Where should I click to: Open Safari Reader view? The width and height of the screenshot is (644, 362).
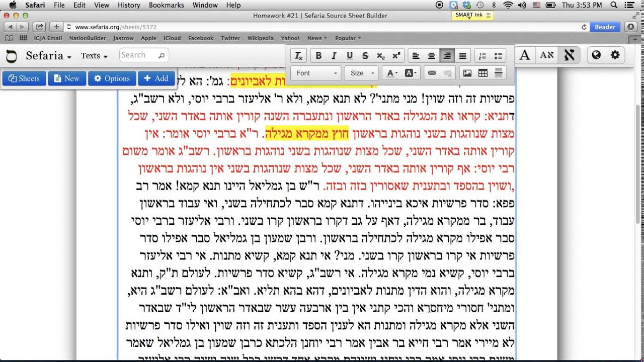pyautogui.click(x=605, y=27)
